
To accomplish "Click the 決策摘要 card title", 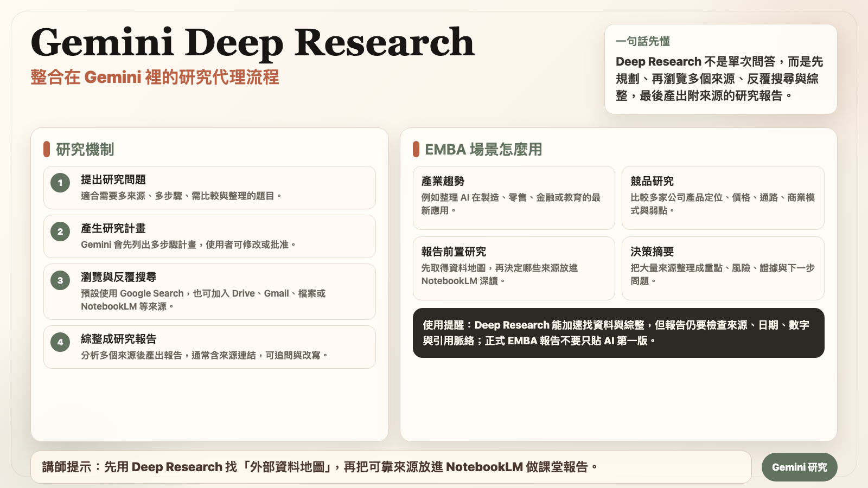I will (652, 252).
